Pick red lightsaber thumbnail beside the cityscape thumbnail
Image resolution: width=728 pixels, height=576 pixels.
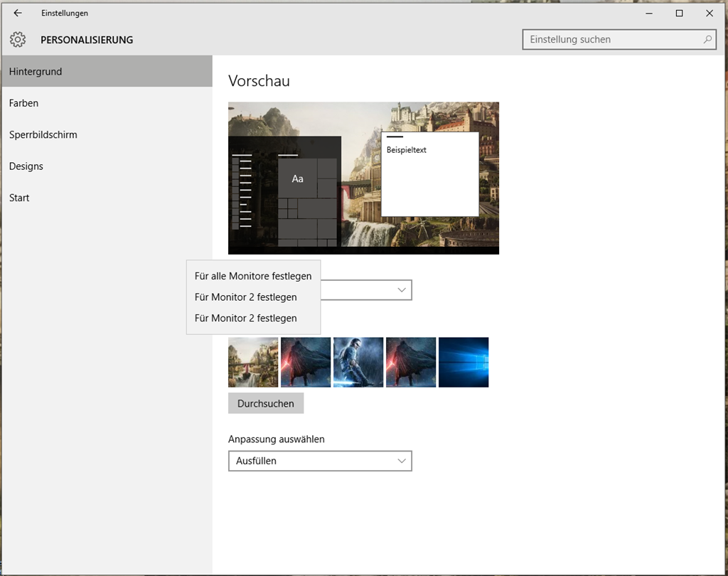306,363
